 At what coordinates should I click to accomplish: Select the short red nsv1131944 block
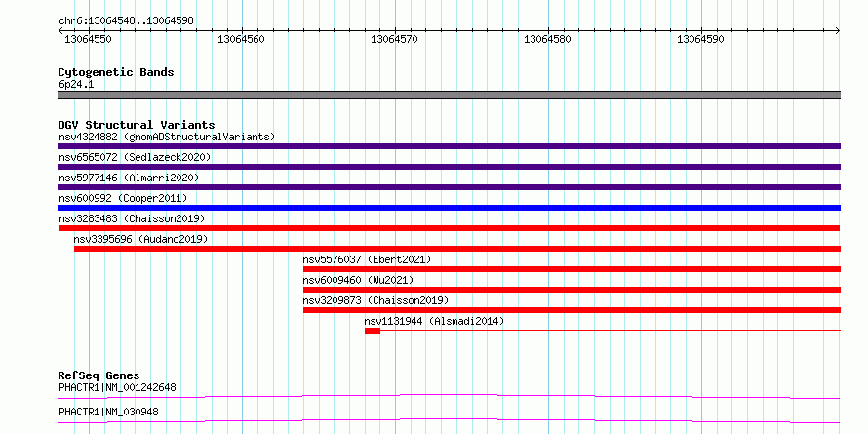[x=373, y=331]
